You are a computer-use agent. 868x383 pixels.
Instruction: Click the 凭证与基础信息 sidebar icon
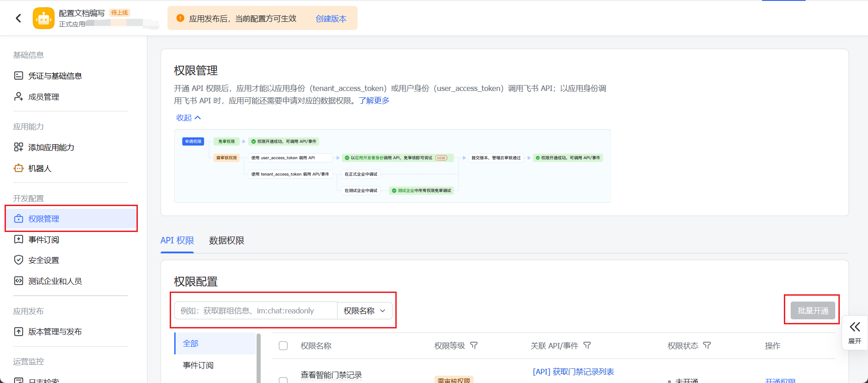[19, 76]
